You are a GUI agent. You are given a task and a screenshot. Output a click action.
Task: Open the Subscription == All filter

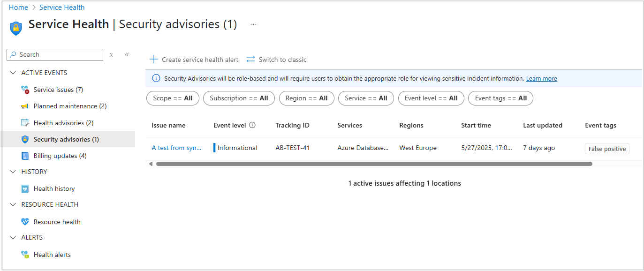point(239,98)
